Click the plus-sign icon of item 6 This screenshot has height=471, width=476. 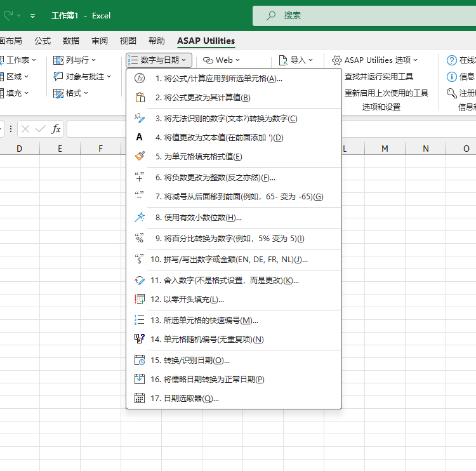pos(140,177)
